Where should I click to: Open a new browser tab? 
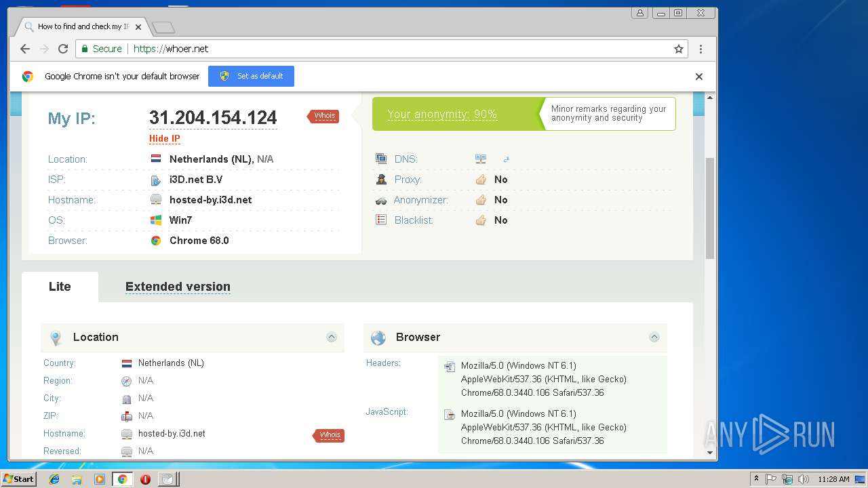[x=163, y=27]
